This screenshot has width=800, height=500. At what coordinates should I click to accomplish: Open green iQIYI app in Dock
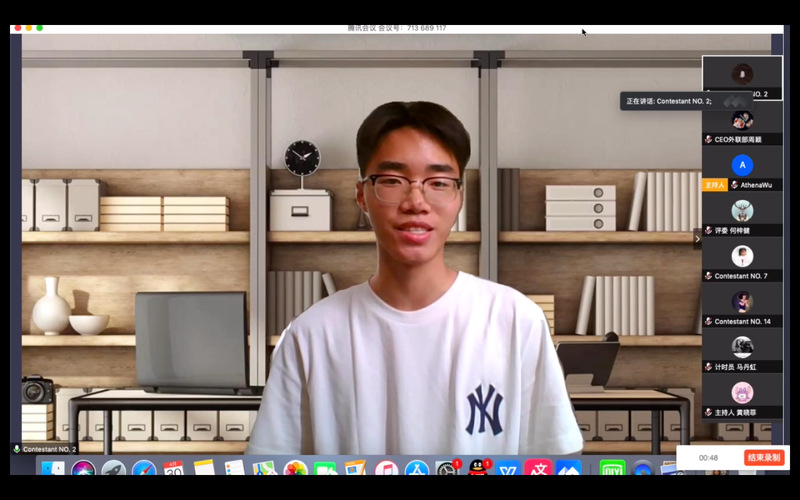(612, 468)
